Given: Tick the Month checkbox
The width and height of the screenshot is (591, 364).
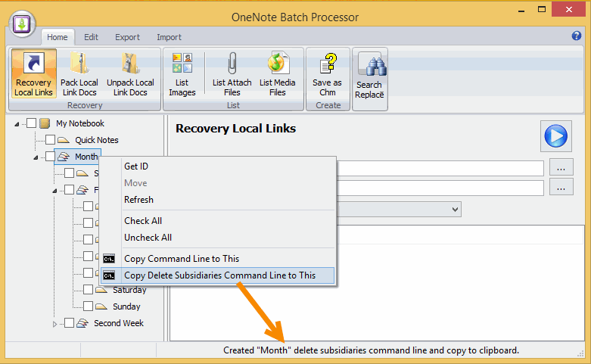Looking at the screenshot, I should [x=50, y=157].
